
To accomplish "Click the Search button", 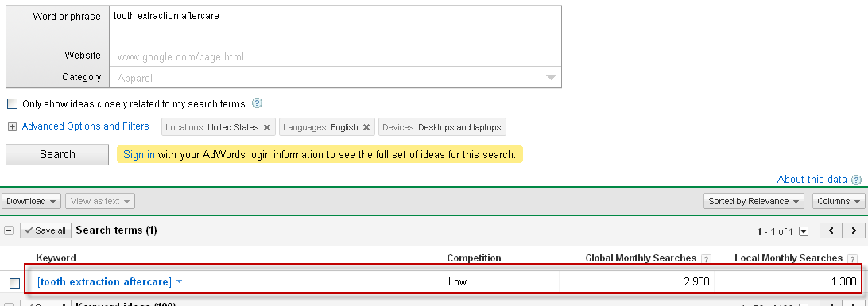I will [x=57, y=154].
